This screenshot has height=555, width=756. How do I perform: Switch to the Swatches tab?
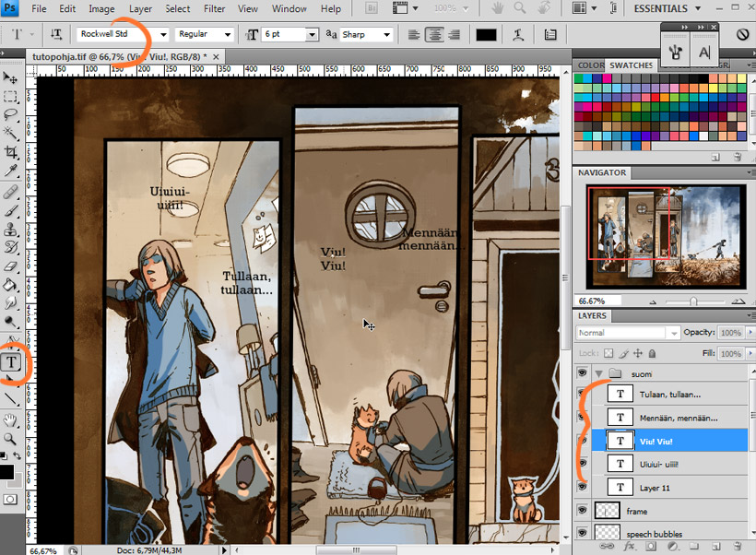pyautogui.click(x=631, y=65)
